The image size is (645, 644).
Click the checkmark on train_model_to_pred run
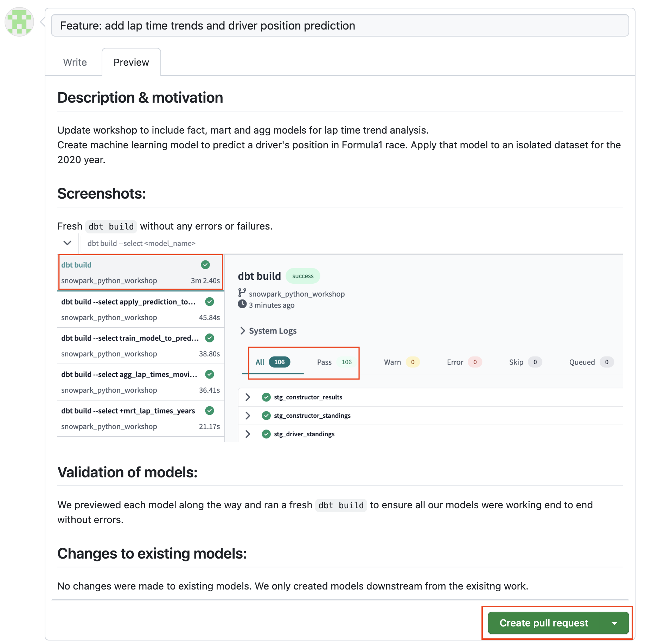coord(210,338)
